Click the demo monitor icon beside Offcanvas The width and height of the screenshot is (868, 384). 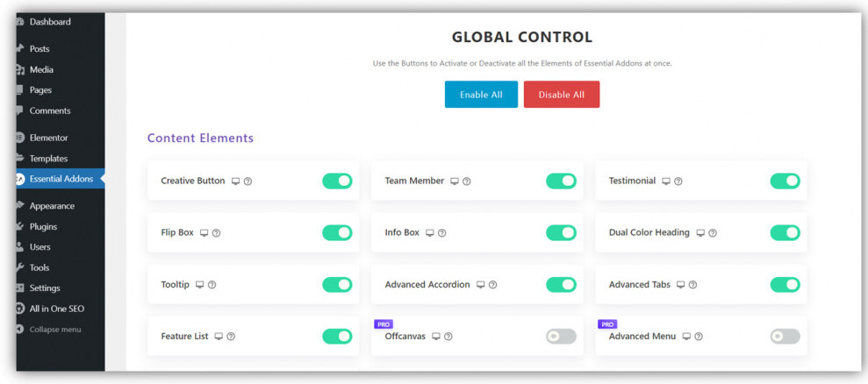436,337
